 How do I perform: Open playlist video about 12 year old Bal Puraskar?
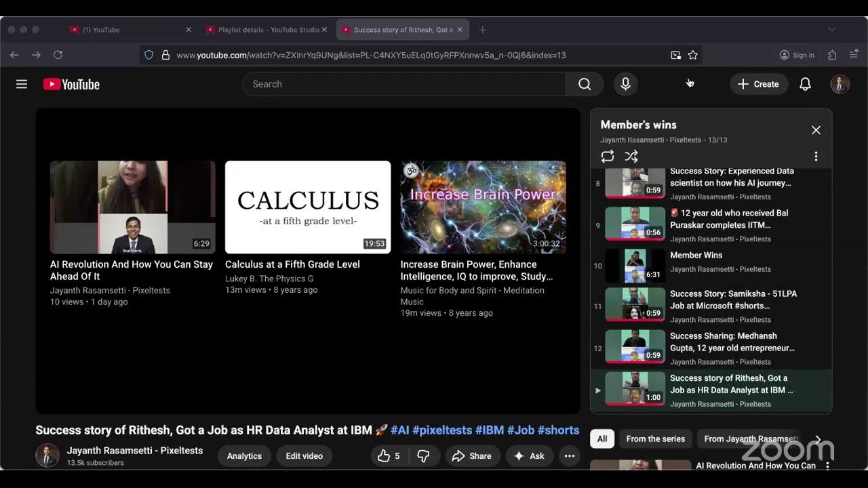[711, 225]
